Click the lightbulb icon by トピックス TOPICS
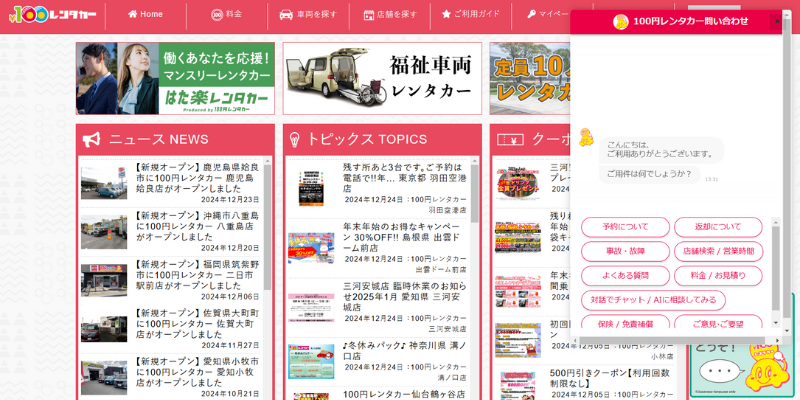The width and height of the screenshot is (800, 400). point(294,139)
